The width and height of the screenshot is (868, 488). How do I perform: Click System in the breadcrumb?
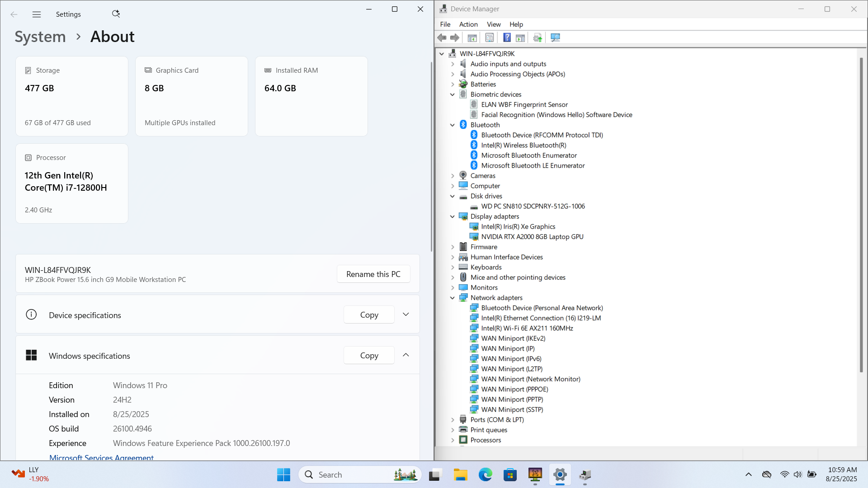pyautogui.click(x=40, y=37)
